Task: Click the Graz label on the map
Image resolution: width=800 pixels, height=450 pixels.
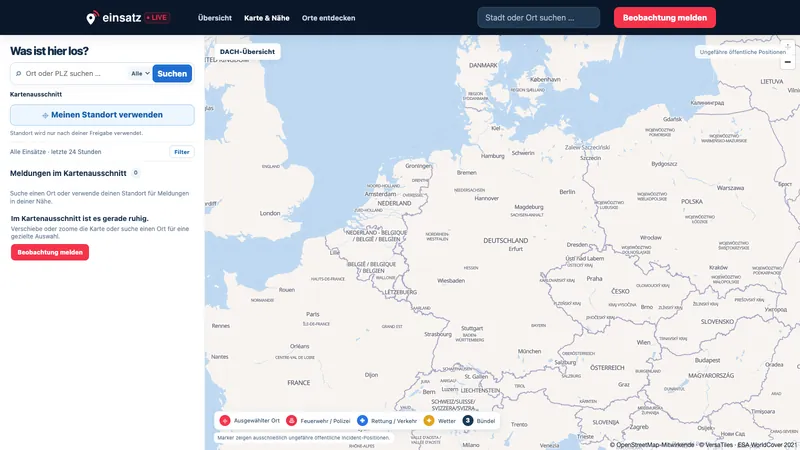Action: tap(623, 385)
